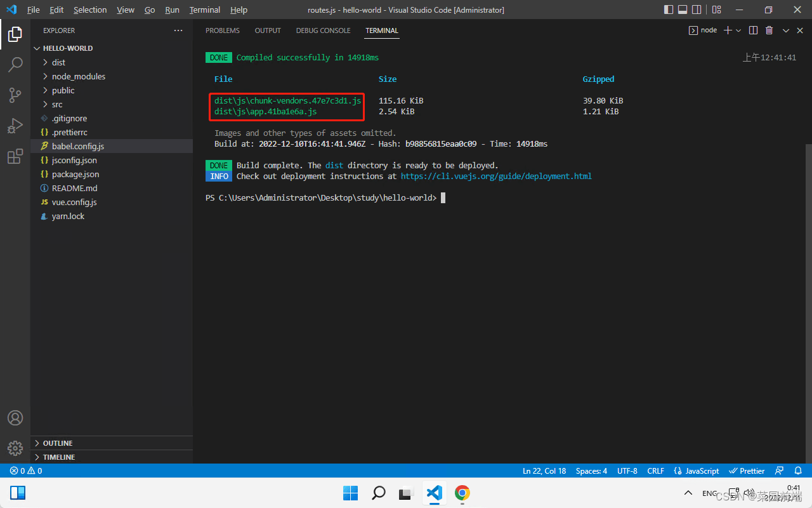The height and width of the screenshot is (508, 812).
Task: Open notifications bell in status bar
Action: (798, 471)
